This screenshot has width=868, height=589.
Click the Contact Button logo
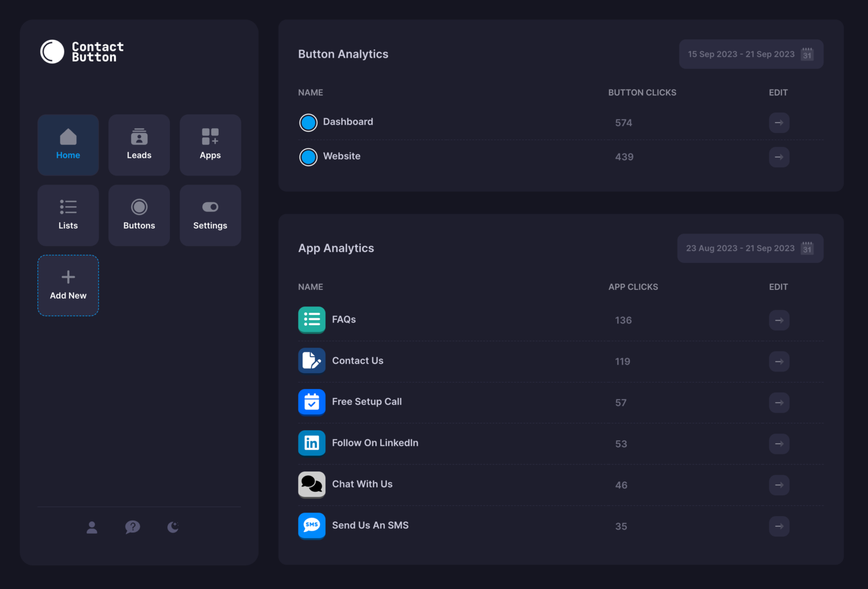click(x=81, y=51)
